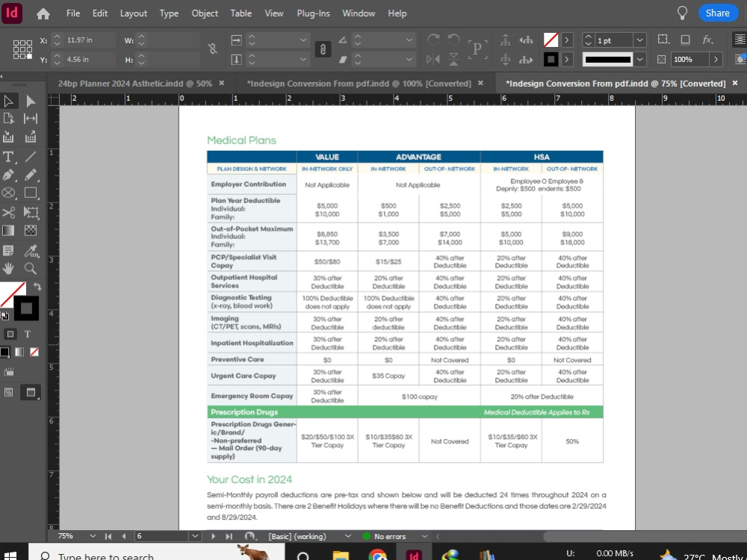Image resolution: width=747 pixels, height=560 pixels.
Task: Select the Selection tool arrow
Action: [10, 99]
